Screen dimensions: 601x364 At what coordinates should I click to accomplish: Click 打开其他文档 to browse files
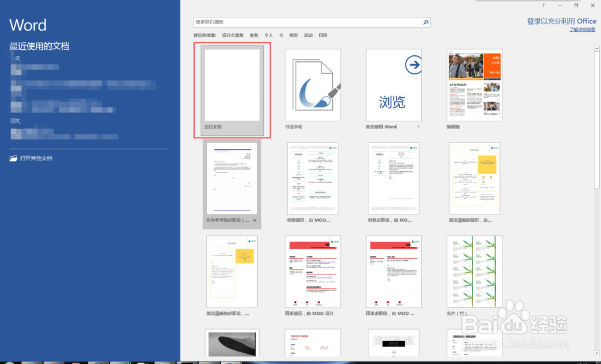(36, 158)
